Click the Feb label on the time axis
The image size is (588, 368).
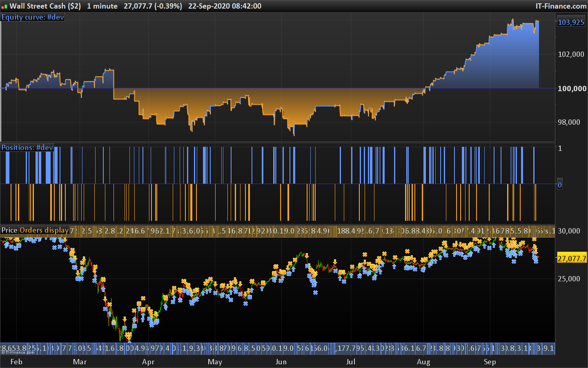[x=16, y=362]
